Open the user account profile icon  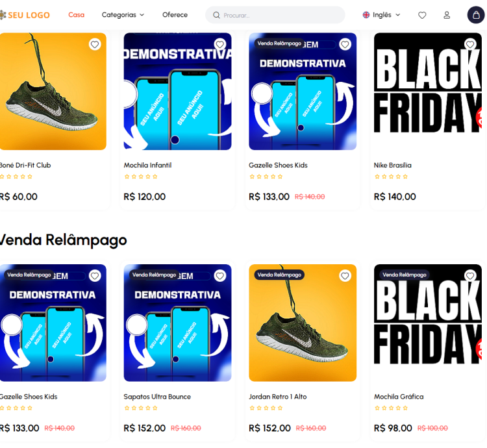click(447, 15)
